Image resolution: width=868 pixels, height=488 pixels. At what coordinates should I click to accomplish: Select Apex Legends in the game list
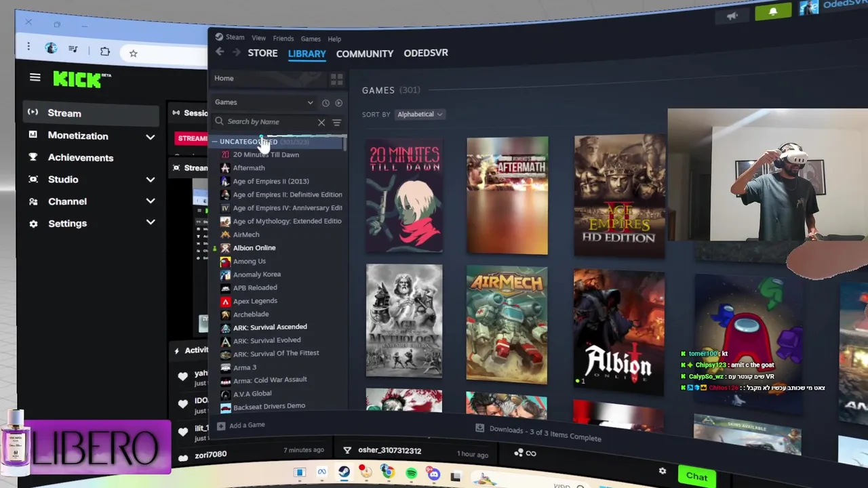pos(255,301)
